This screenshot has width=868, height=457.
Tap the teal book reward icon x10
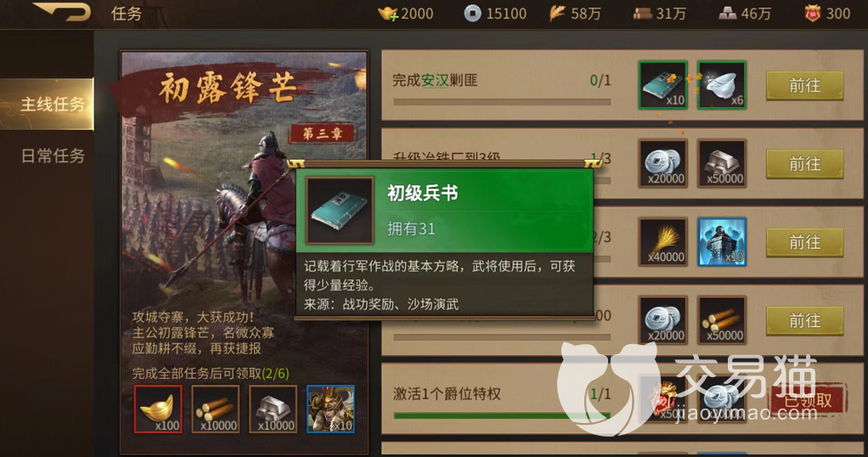click(x=662, y=85)
